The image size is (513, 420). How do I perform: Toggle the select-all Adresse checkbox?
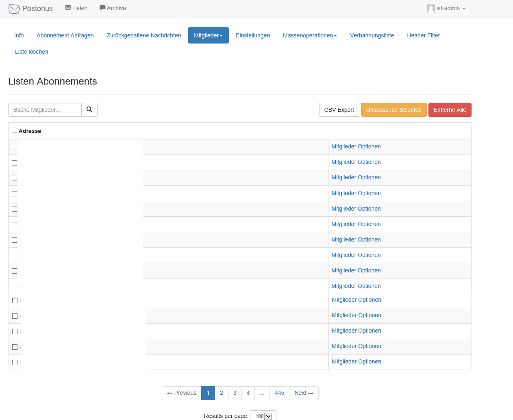[15, 131]
